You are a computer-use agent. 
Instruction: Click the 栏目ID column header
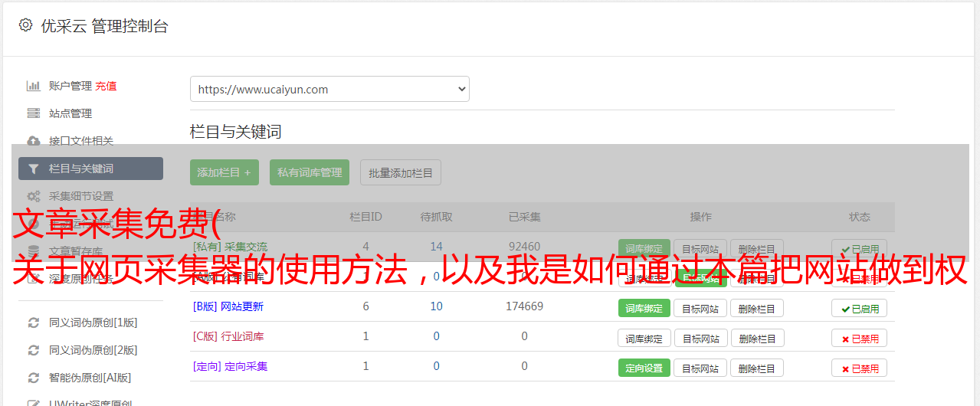tap(365, 217)
